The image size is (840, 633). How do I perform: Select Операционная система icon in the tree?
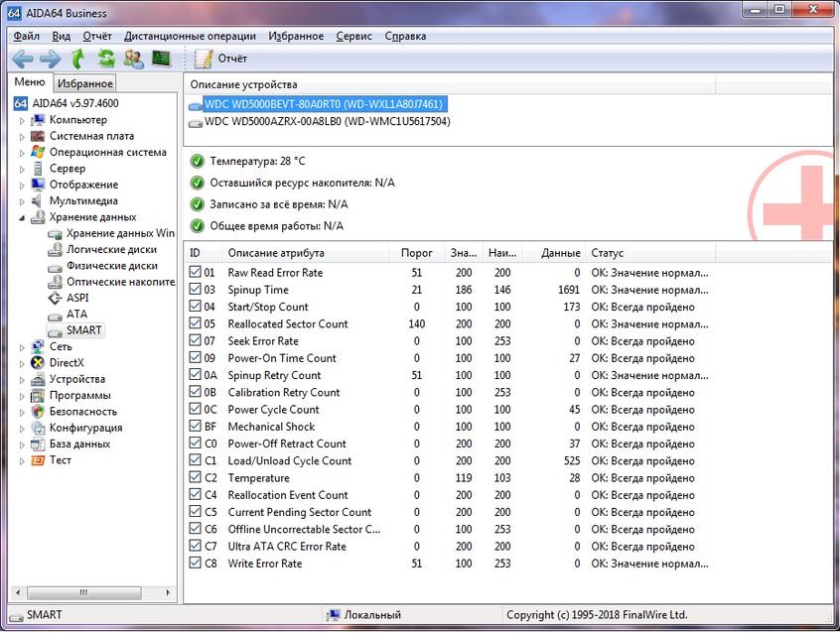tap(38, 152)
